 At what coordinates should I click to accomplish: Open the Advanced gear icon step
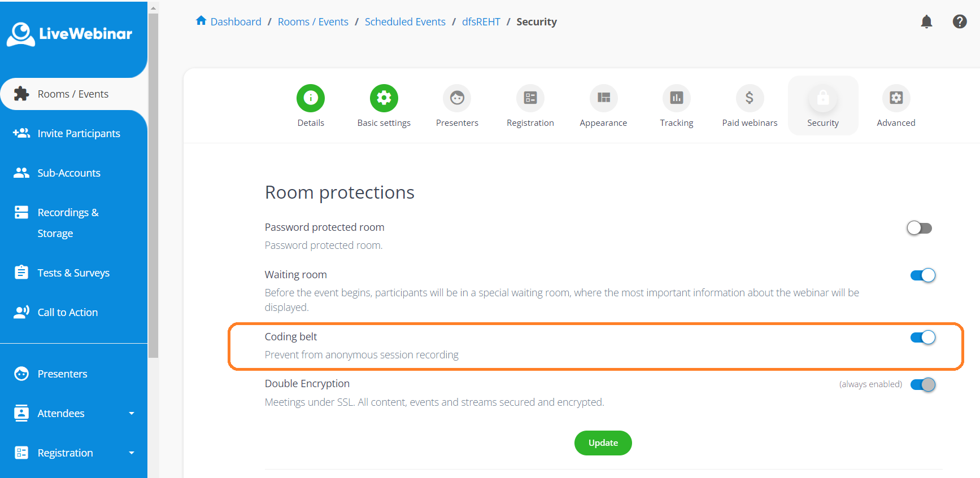pos(896,98)
